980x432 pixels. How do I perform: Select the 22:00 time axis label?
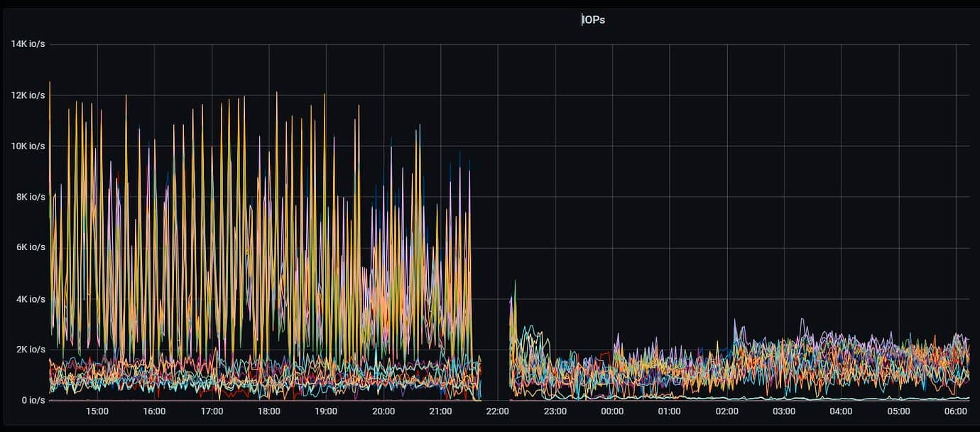click(x=498, y=411)
